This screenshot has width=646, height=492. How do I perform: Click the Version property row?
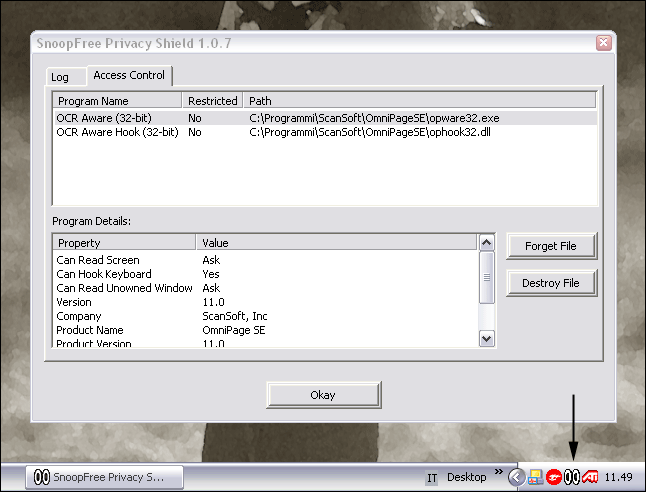(x=266, y=302)
